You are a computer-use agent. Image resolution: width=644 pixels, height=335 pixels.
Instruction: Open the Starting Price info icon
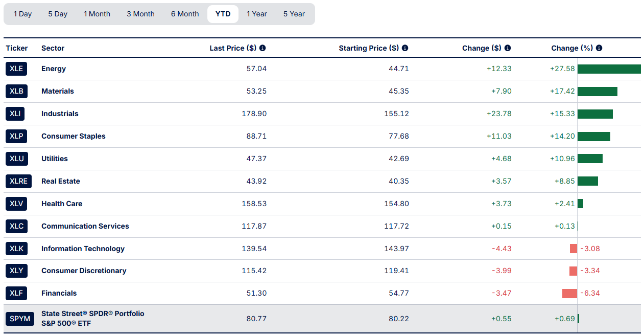click(x=405, y=48)
